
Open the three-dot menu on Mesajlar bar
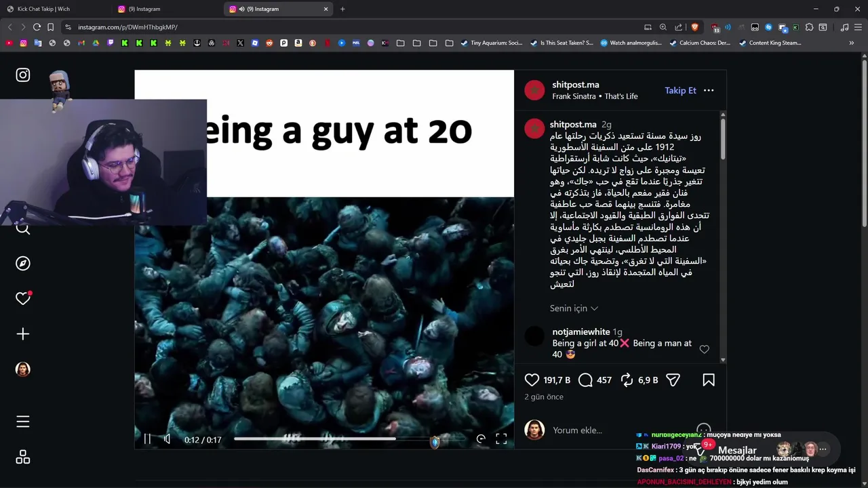(x=823, y=449)
